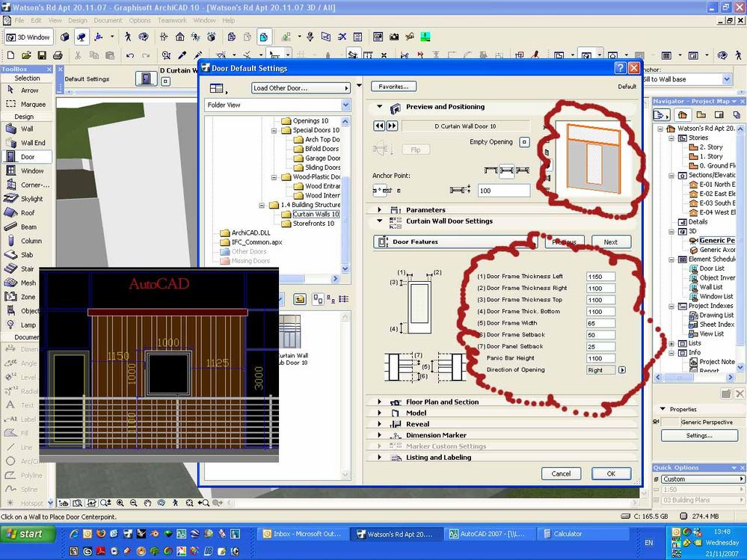Click the previous door arrows button
This screenshot has width=747, height=560.
click(x=379, y=126)
